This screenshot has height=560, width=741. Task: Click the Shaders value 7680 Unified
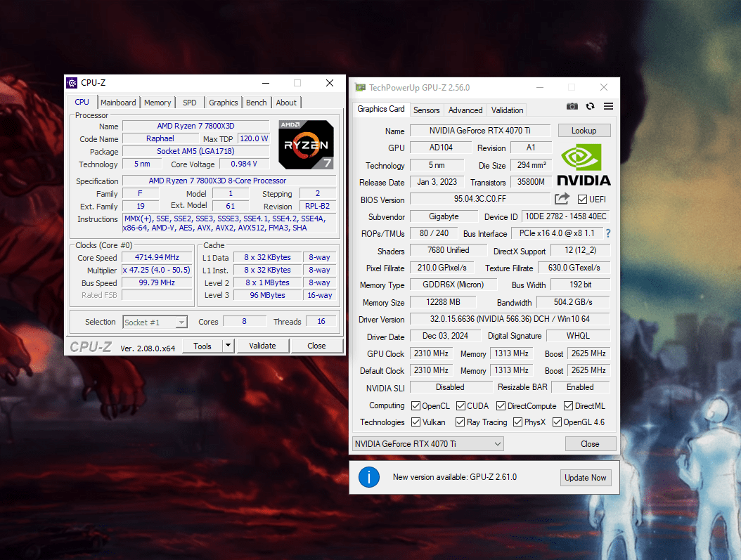449,250
